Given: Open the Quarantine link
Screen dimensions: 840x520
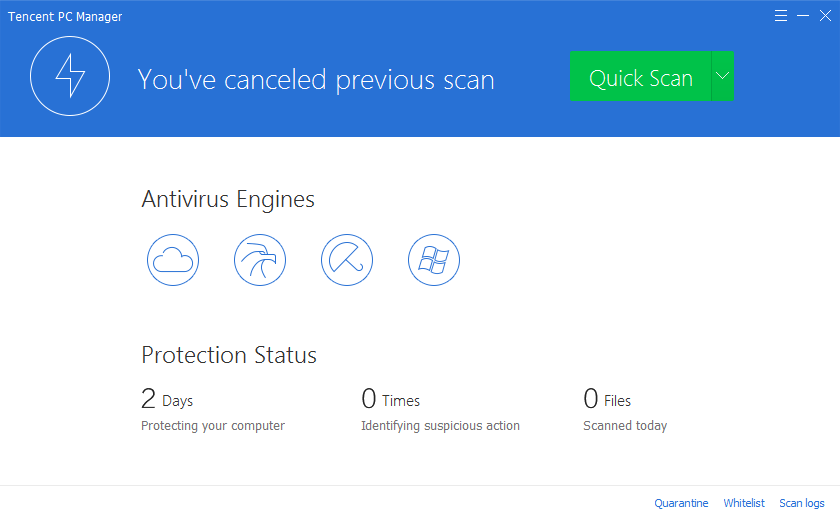Looking at the screenshot, I should (681, 503).
